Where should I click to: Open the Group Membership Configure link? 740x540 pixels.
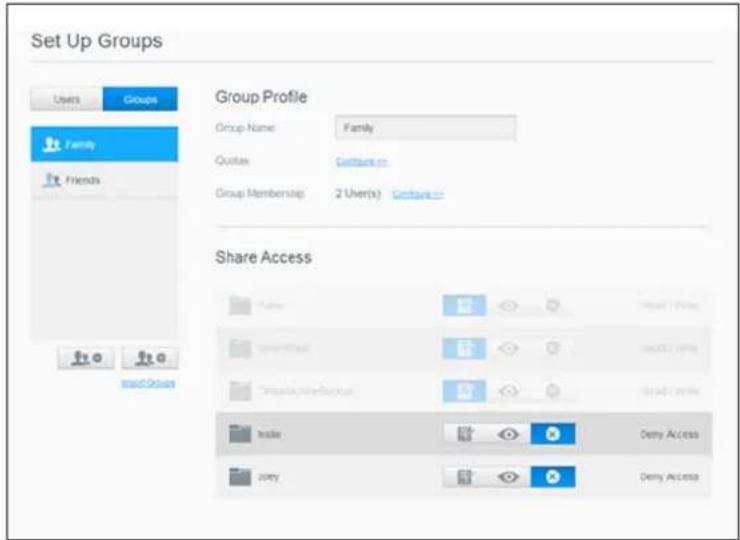pos(418,194)
